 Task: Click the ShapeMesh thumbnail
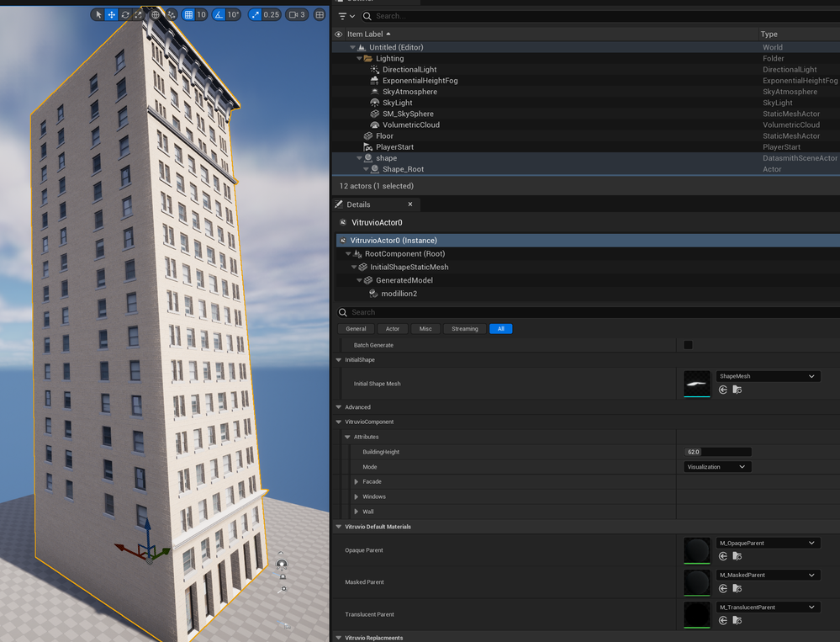pyautogui.click(x=697, y=384)
